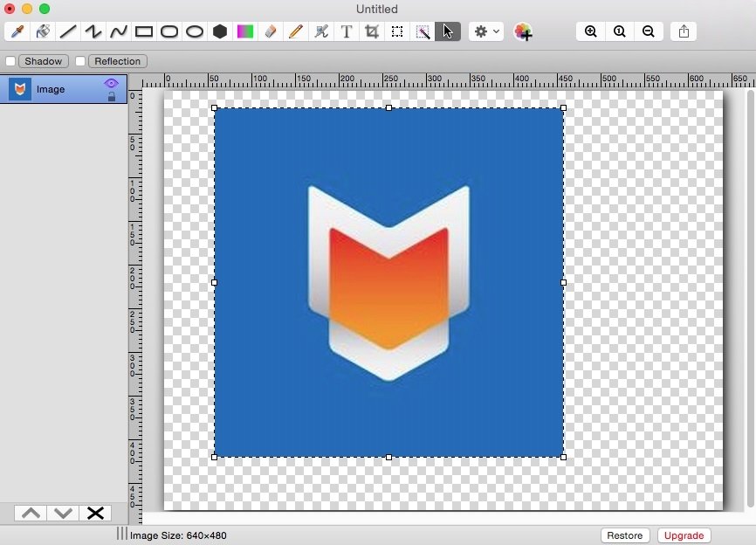Select the magic wand selection tool
The image size is (756, 545).
click(x=423, y=31)
